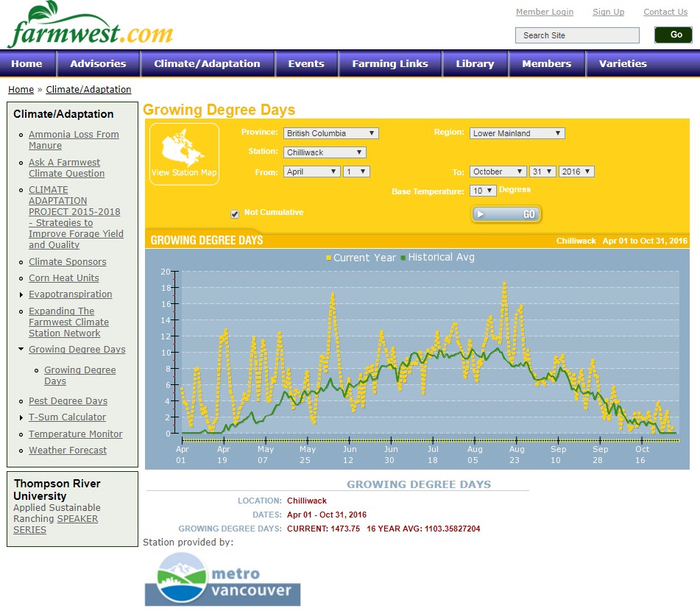Open the Corn Heat Units link
The height and width of the screenshot is (611, 700).
click(x=63, y=278)
